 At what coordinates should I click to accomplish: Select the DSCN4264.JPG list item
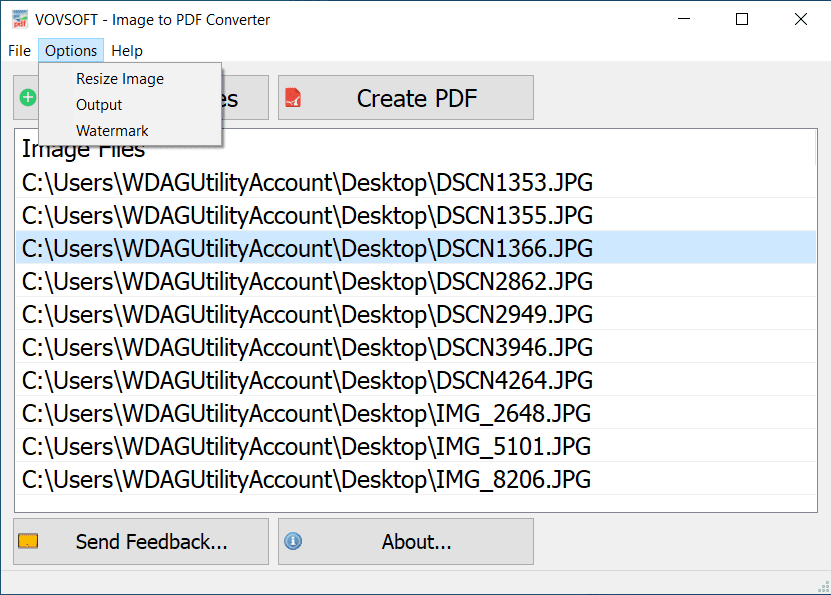[307, 380]
